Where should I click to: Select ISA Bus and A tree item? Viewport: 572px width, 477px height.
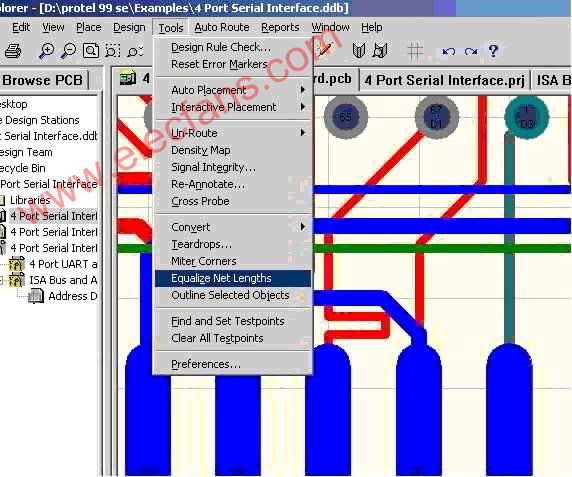(x=63, y=280)
